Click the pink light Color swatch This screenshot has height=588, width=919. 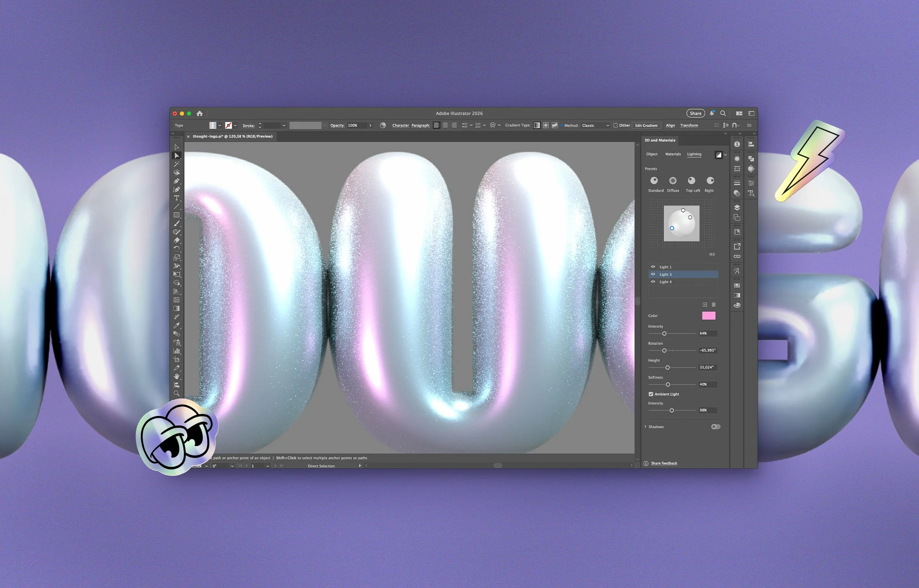click(709, 316)
